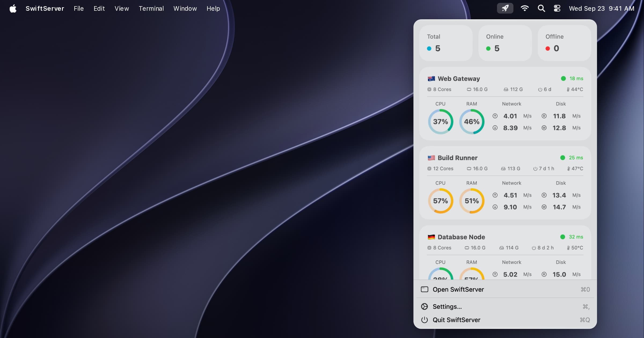This screenshot has width=644, height=338.
Task: Click Build Runner's 57% CPU gauge
Action: point(440,201)
